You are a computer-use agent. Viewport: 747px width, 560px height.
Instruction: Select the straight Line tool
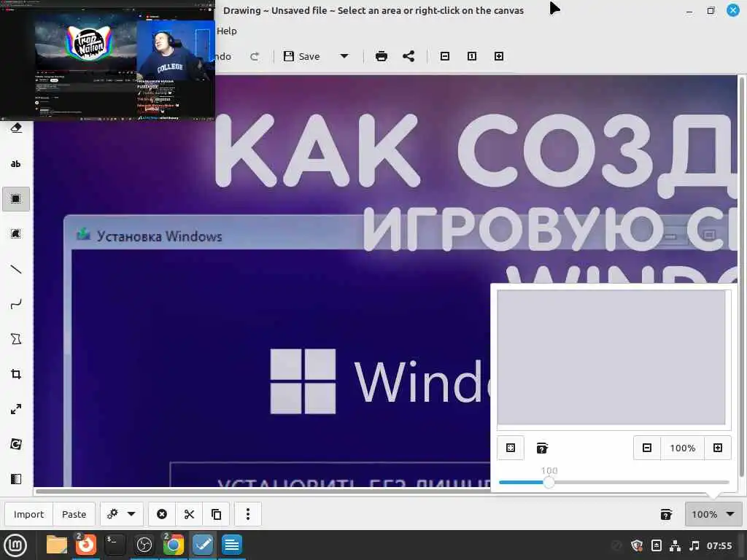(16, 269)
